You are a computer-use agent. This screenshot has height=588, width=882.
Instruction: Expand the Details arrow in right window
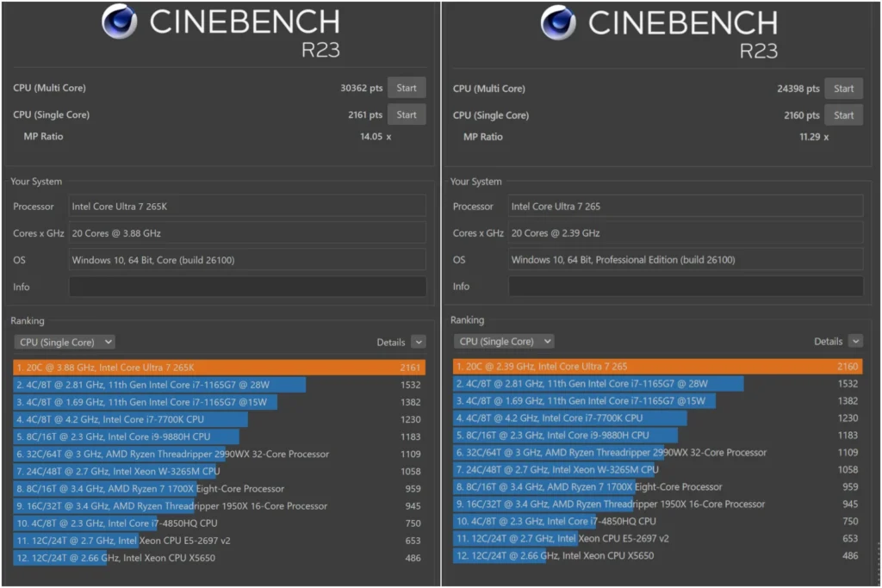pos(855,341)
